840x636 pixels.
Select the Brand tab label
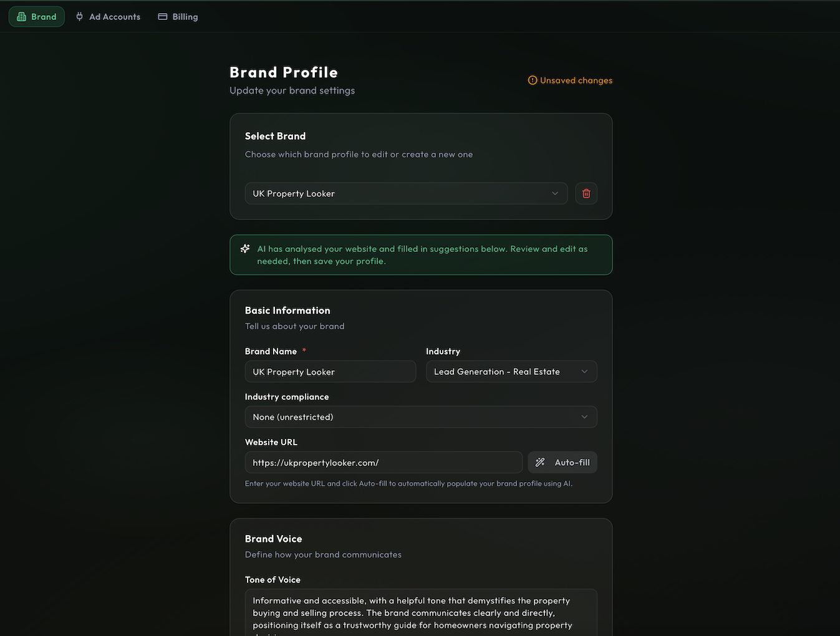(x=44, y=17)
